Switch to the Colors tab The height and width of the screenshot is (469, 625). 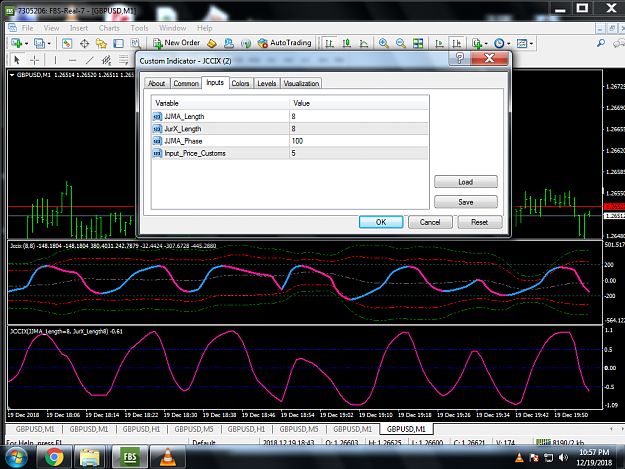coord(240,83)
